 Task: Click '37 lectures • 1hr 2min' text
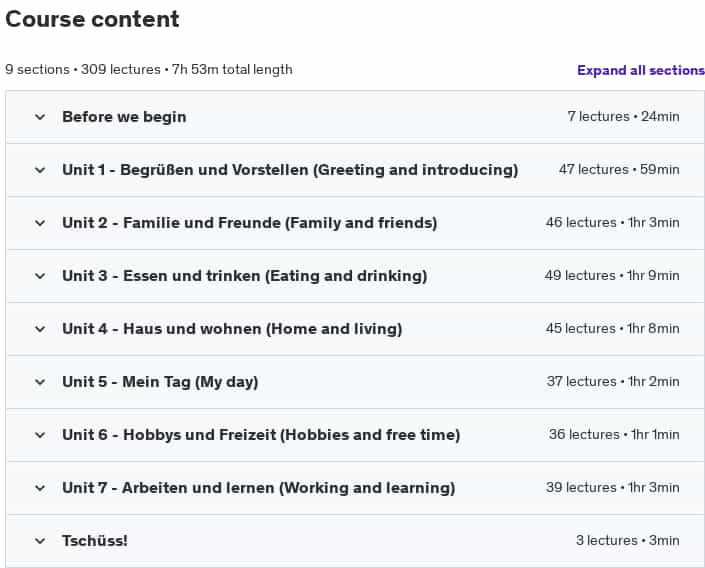point(613,381)
